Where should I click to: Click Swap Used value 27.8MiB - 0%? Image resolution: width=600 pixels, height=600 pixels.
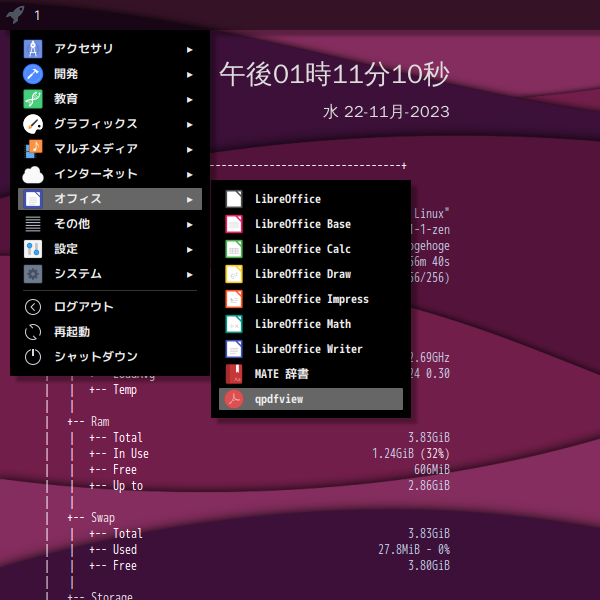(x=414, y=550)
